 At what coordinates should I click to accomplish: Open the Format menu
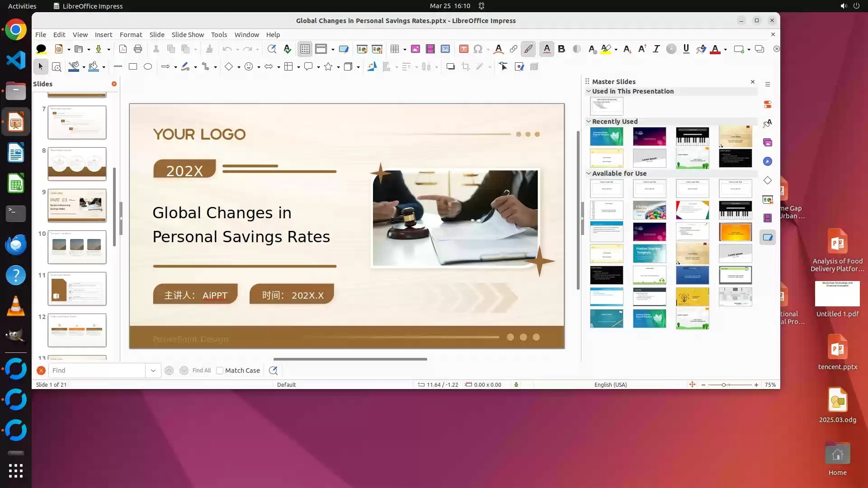click(131, 35)
